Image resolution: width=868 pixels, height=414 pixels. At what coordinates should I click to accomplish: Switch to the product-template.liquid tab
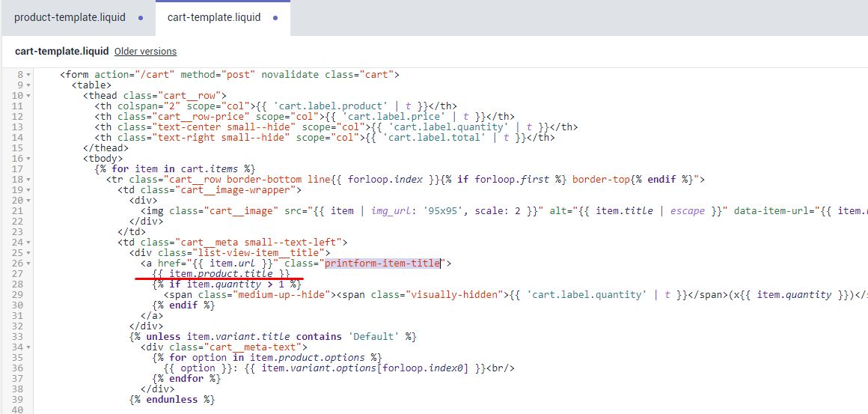pos(70,17)
